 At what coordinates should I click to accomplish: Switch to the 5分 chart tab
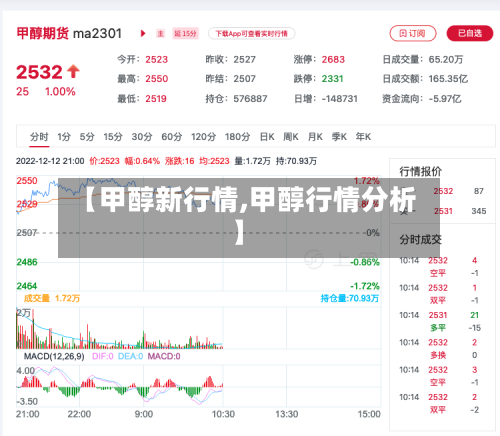click(x=87, y=137)
